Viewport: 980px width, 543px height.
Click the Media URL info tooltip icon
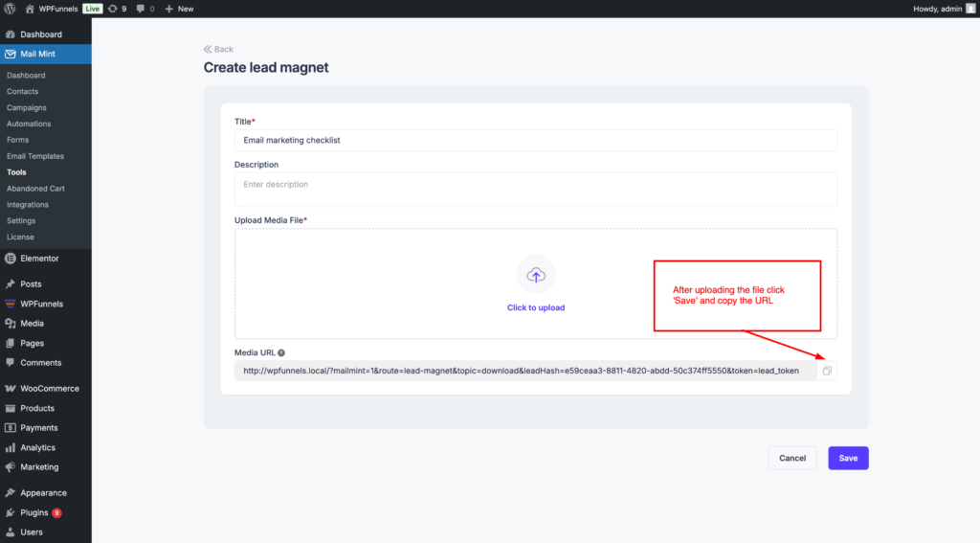281,352
